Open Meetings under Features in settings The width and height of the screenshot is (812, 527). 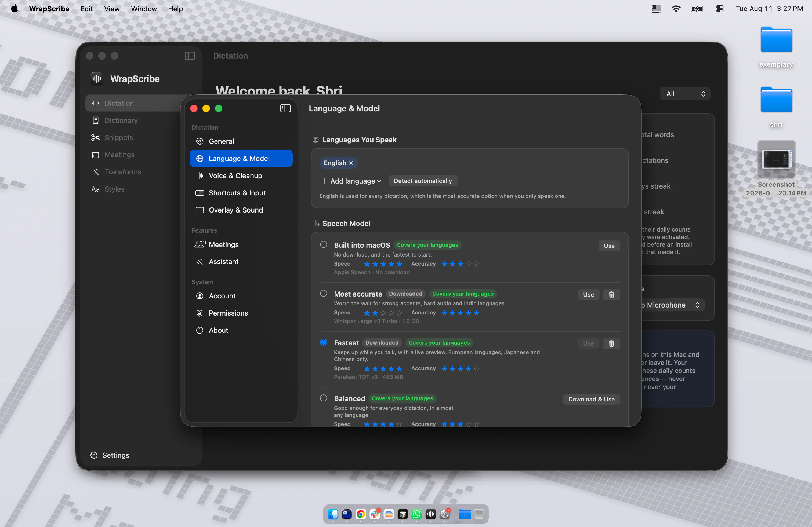point(241,244)
